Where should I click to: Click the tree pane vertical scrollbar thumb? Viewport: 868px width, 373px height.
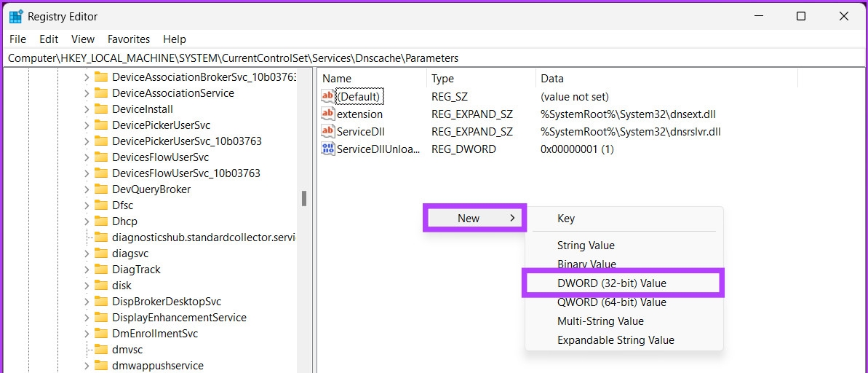[x=304, y=198]
